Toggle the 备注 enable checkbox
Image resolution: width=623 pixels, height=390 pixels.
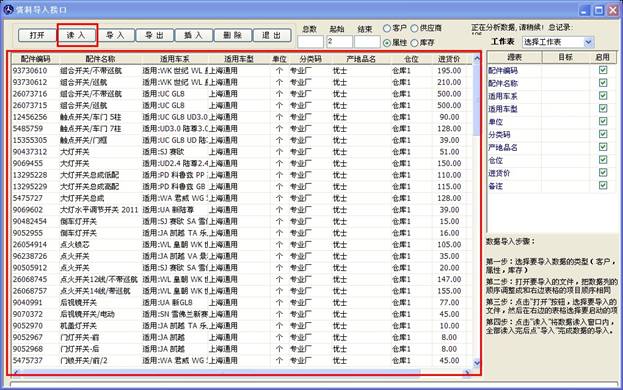point(603,185)
